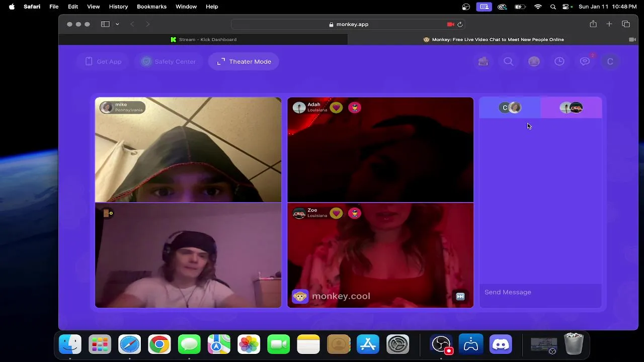Open Google Chrome from the Dock
This screenshot has width=644, height=362.
click(x=159, y=344)
